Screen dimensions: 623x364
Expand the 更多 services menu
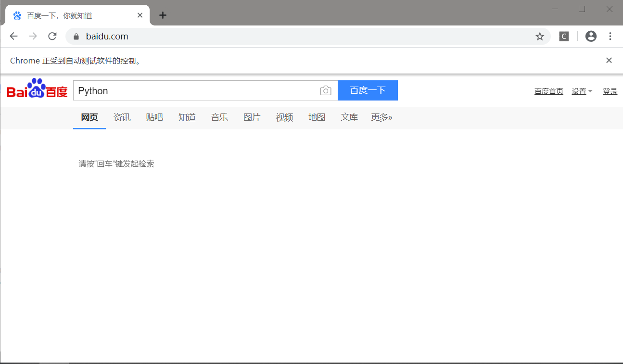pyautogui.click(x=381, y=117)
